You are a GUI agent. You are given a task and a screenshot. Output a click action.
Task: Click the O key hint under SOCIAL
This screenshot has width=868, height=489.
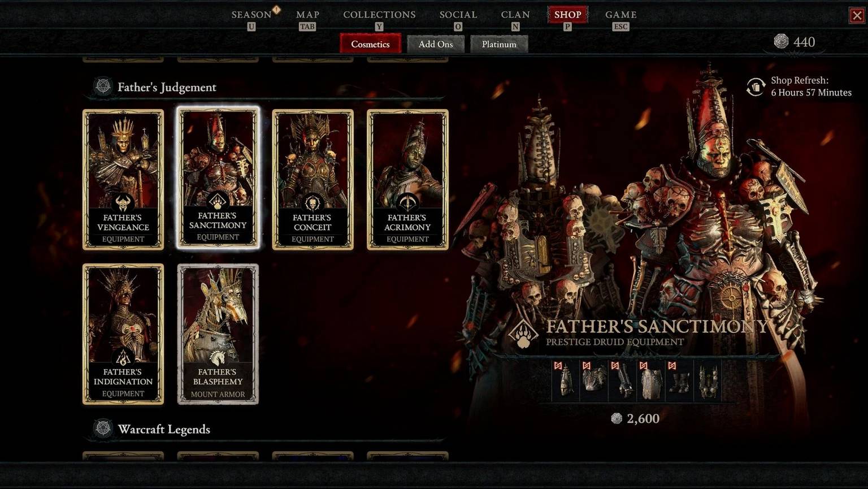(458, 27)
